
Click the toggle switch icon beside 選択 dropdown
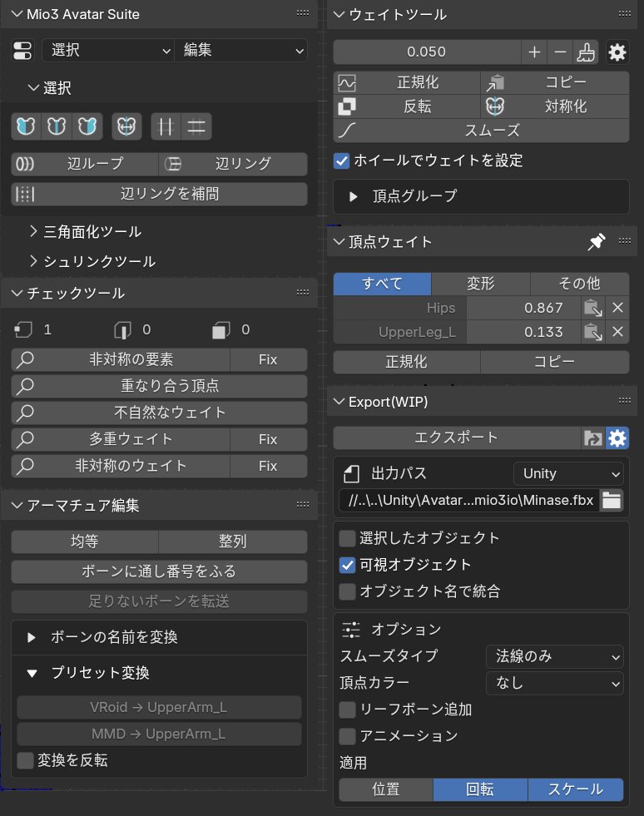click(x=22, y=51)
